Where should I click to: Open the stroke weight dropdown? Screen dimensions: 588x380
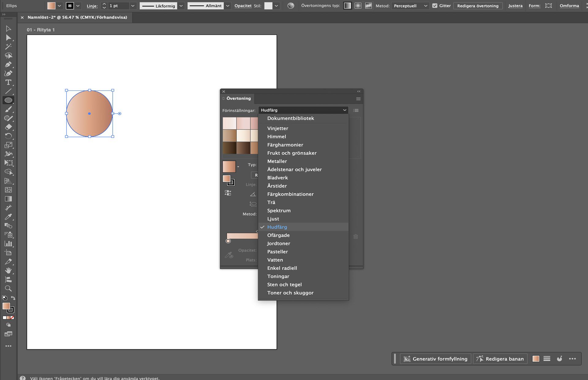pyautogui.click(x=133, y=6)
